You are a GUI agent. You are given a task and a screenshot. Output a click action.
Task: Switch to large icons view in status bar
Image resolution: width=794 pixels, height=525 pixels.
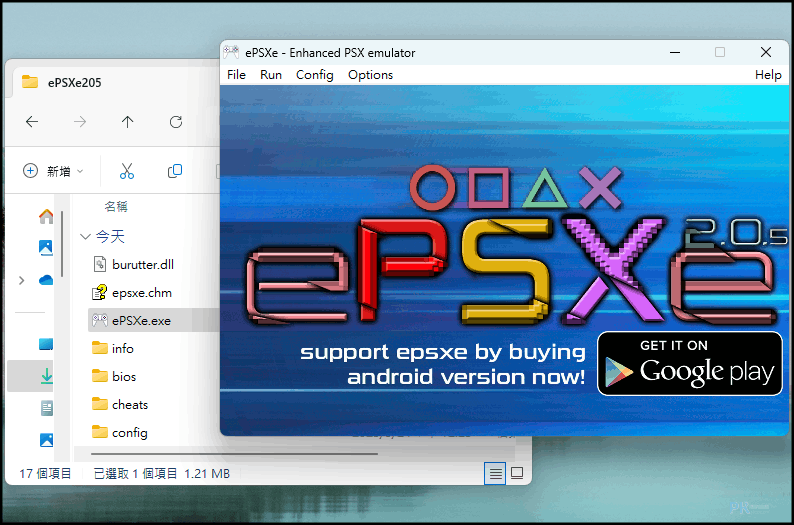pos(517,473)
